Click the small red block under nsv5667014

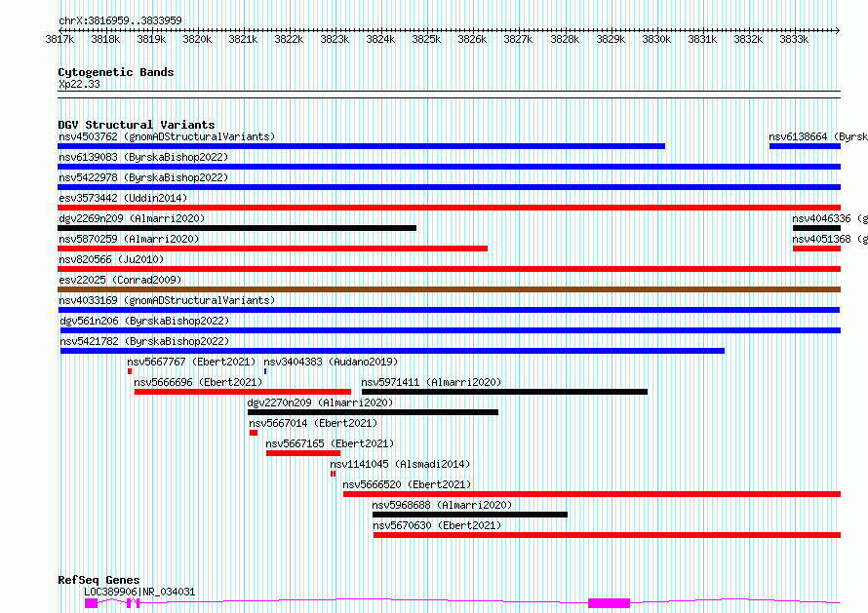click(x=254, y=434)
